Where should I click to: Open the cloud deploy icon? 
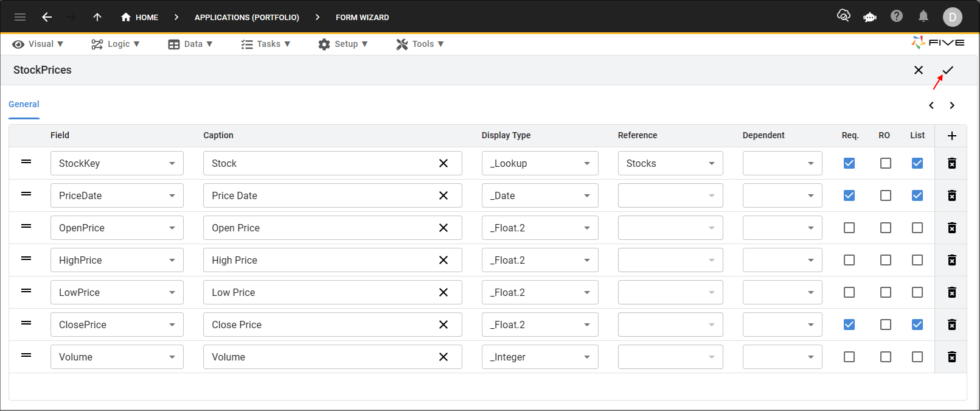click(844, 16)
